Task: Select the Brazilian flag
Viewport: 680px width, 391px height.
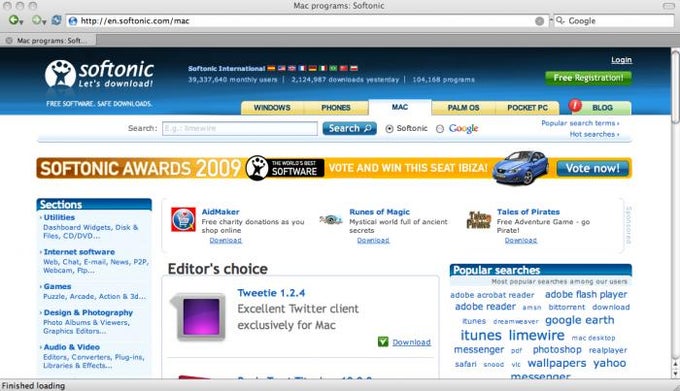Action: pos(333,68)
